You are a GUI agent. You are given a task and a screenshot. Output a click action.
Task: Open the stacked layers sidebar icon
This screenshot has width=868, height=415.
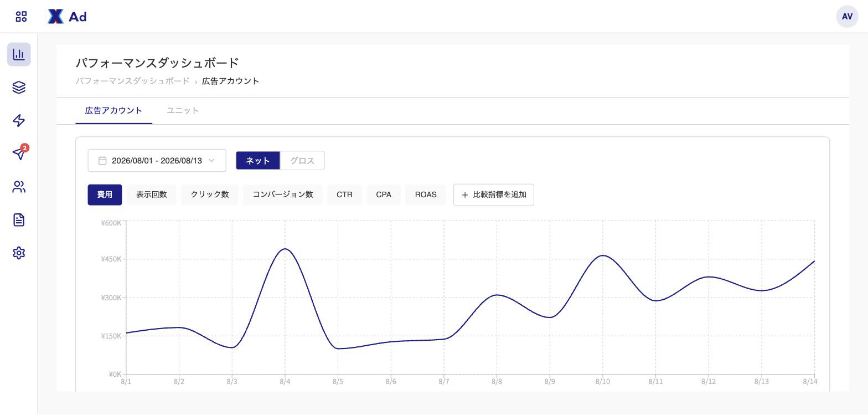tap(19, 88)
